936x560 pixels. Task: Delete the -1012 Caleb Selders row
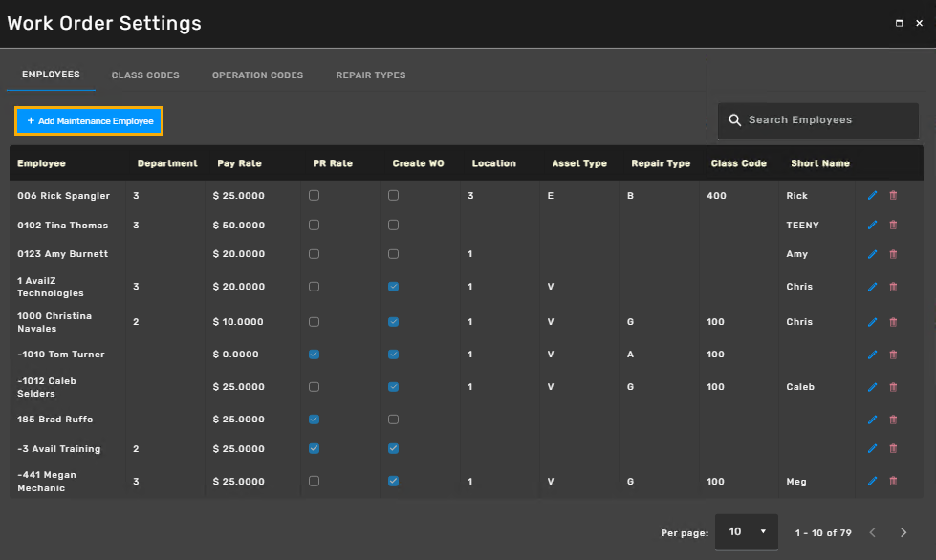tap(893, 387)
